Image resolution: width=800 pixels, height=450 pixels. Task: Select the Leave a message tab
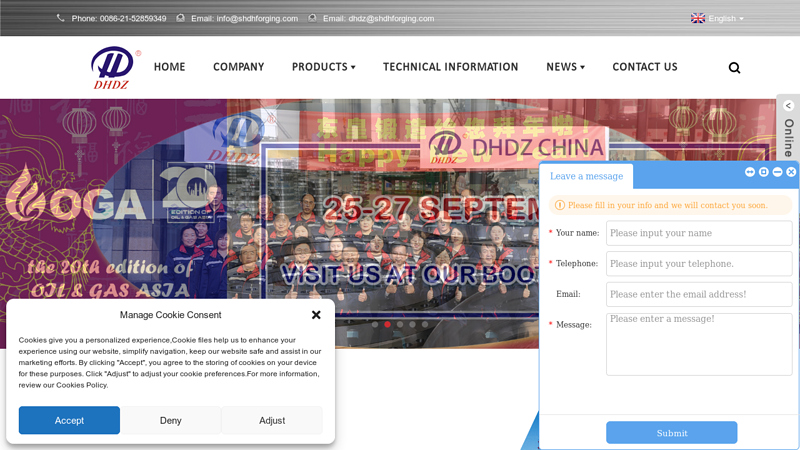point(586,176)
